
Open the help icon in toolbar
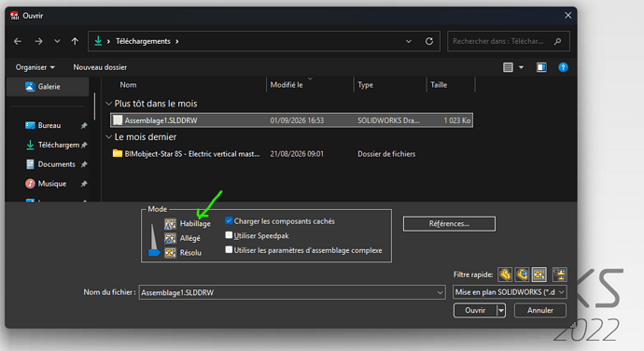[563, 67]
